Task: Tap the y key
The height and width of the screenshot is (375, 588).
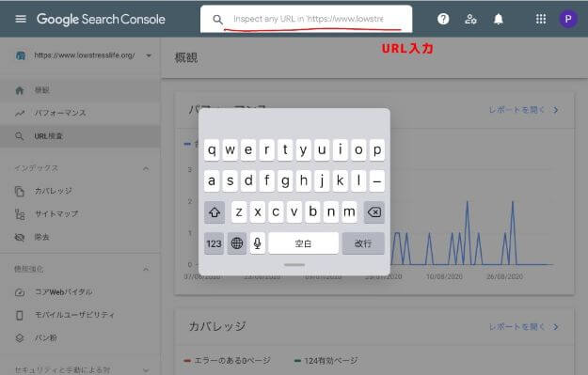Action: click(303, 149)
